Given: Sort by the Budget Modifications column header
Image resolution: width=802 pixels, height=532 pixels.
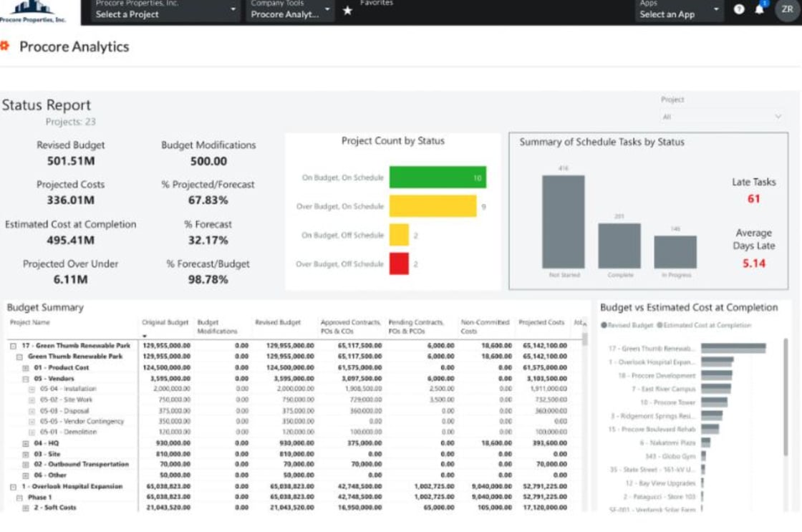Looking at the screenshot, I should click(217, 327).
